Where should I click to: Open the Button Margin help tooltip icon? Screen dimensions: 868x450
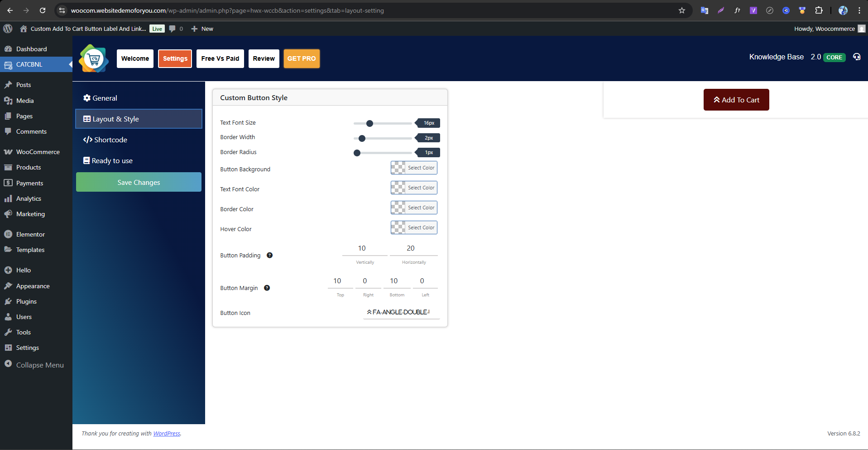[267, 288]
